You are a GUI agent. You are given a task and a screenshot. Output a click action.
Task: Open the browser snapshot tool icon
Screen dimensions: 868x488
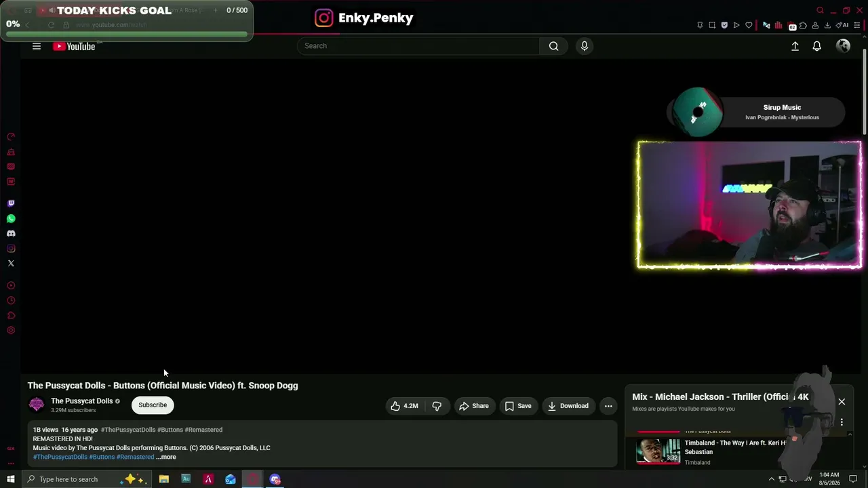click(712, 25)
